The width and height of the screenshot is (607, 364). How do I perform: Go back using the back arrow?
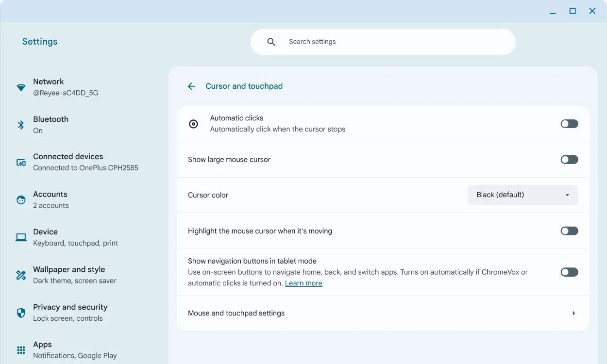(x=191, y=86)
